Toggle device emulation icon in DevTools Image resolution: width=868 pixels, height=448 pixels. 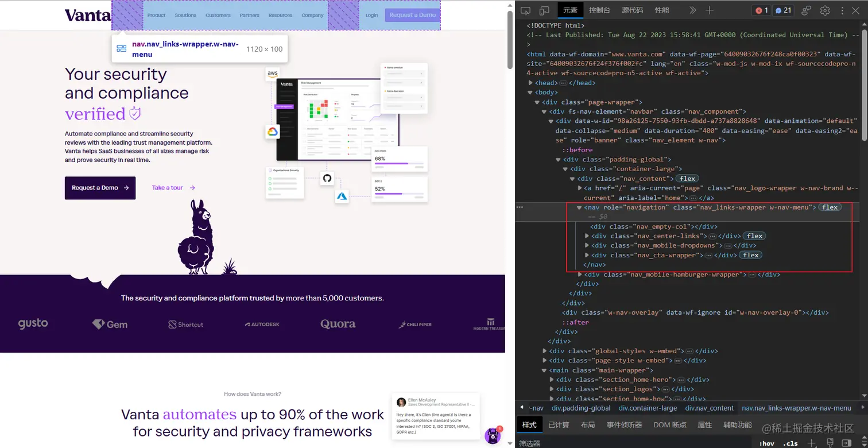click(x=544, y=10)
